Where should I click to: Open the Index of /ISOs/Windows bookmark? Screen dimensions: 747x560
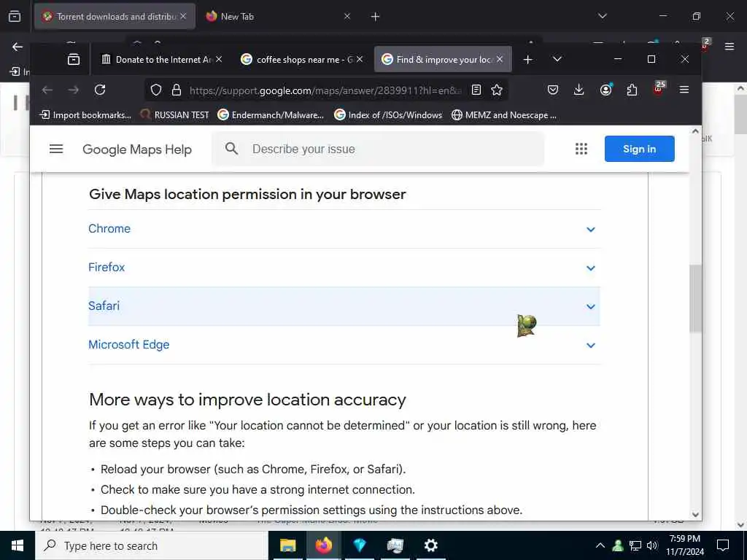pos(388,114)
